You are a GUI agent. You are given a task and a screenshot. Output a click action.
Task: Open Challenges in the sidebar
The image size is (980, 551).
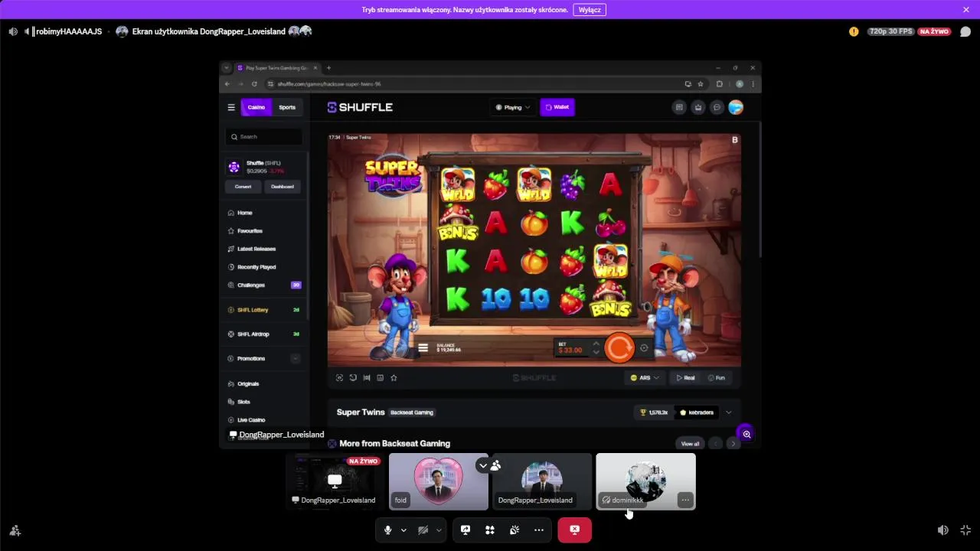pyautogui.click(x=264, y=285)
